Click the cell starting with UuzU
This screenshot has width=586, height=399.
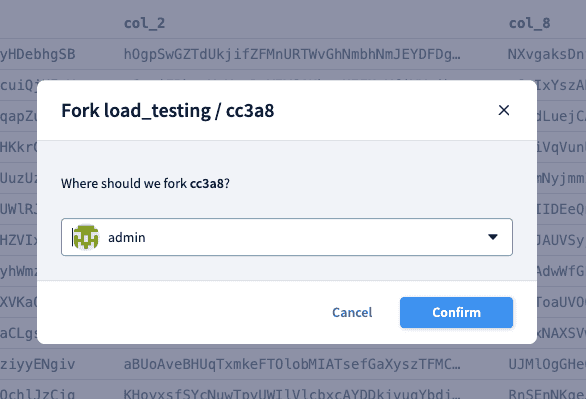[18, 178]
